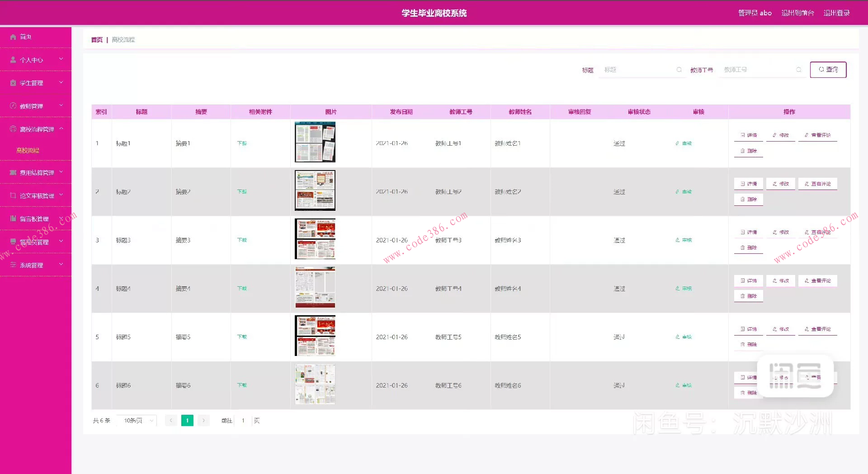Image resolution: width=868 pixels, height=474 pixels.
Task: Click 审核 for the 标题4 row
Action: click(x=684, y=289)
